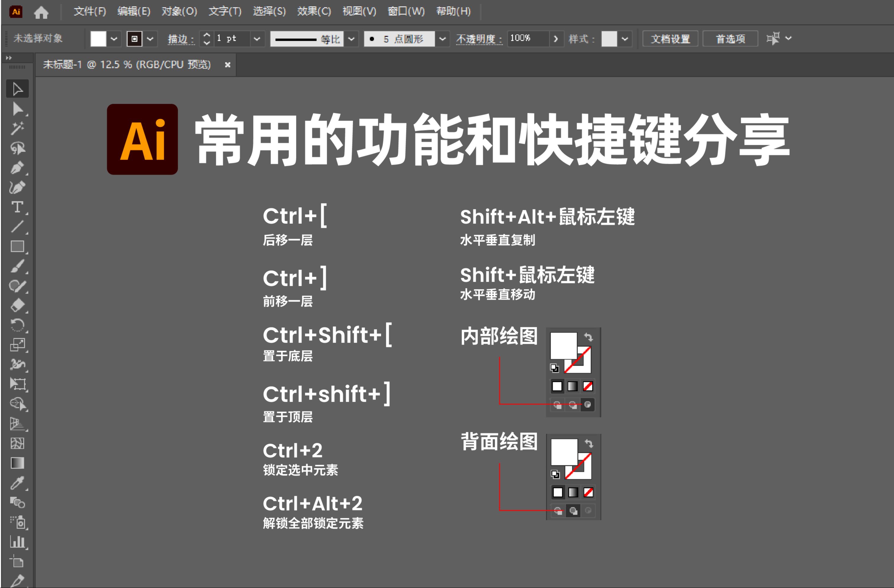
Task: Select the Rectangle tool
Action: point(17,247)
